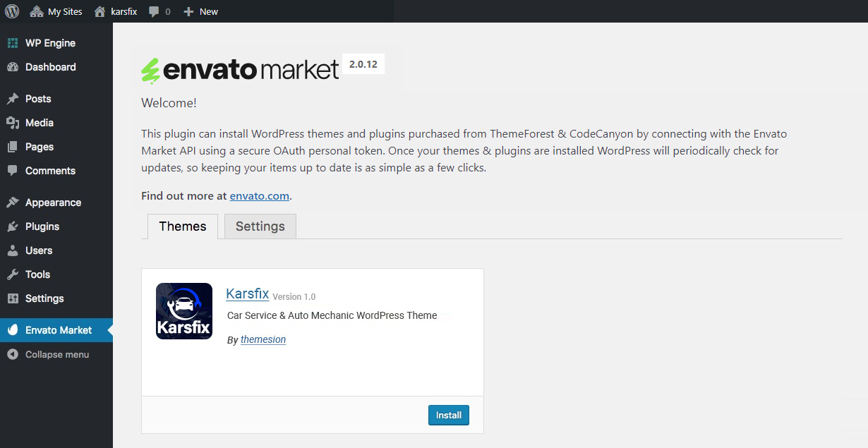
Task: Open the comments bubble icon
Action: (155, 12)
